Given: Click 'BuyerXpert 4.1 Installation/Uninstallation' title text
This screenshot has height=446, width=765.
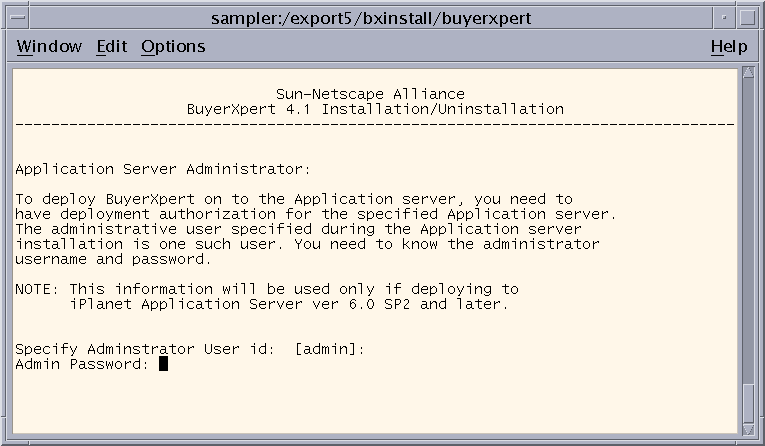Looking at the screenshot, I should pos(375,109).
